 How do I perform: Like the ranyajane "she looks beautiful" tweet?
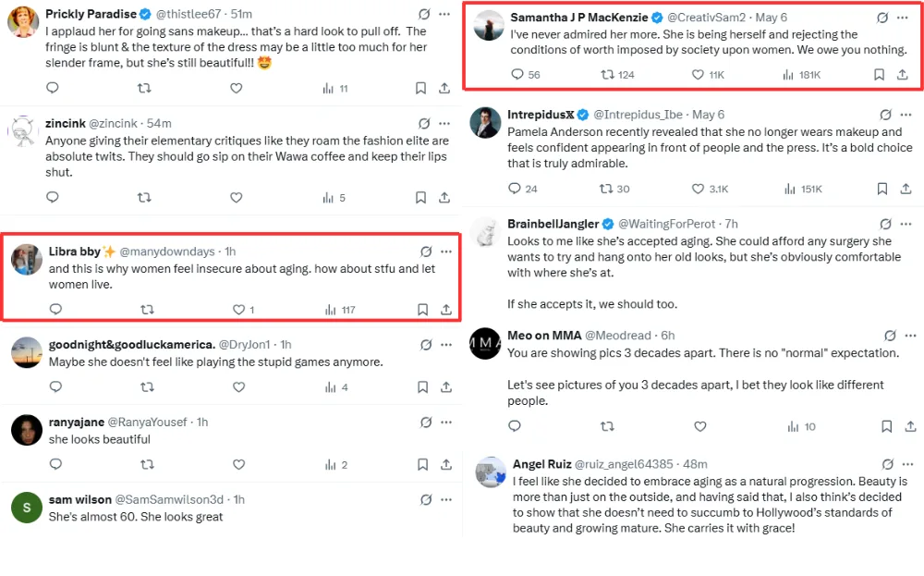[237, 464]
